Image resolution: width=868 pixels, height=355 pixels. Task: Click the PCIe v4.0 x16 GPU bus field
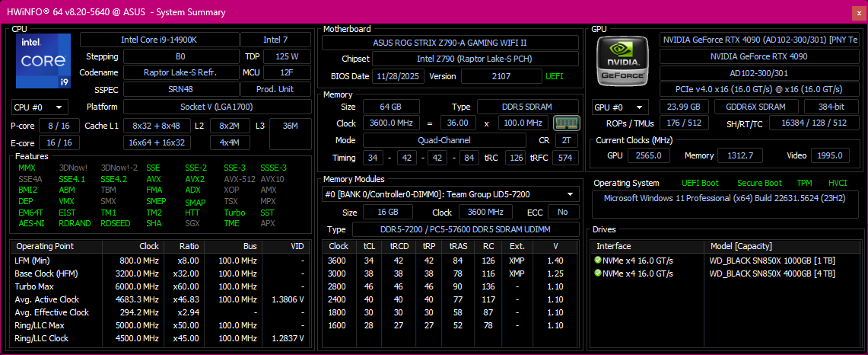tap(759, 89)
